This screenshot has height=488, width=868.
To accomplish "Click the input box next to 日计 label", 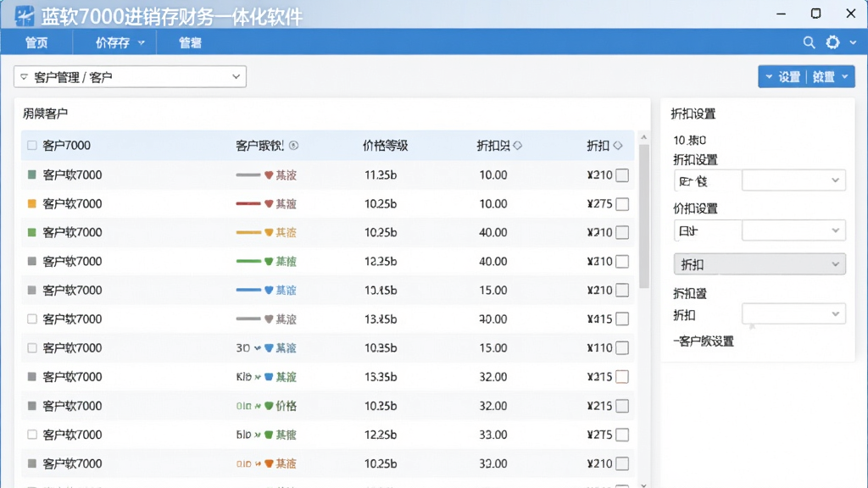I will [793, 230].
